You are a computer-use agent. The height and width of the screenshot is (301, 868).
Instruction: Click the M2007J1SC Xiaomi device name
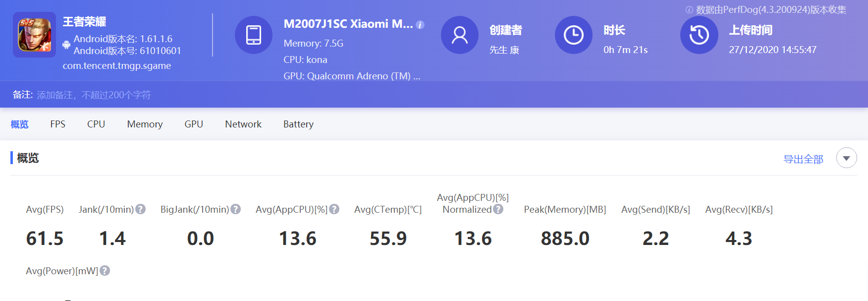pos(348,24)
